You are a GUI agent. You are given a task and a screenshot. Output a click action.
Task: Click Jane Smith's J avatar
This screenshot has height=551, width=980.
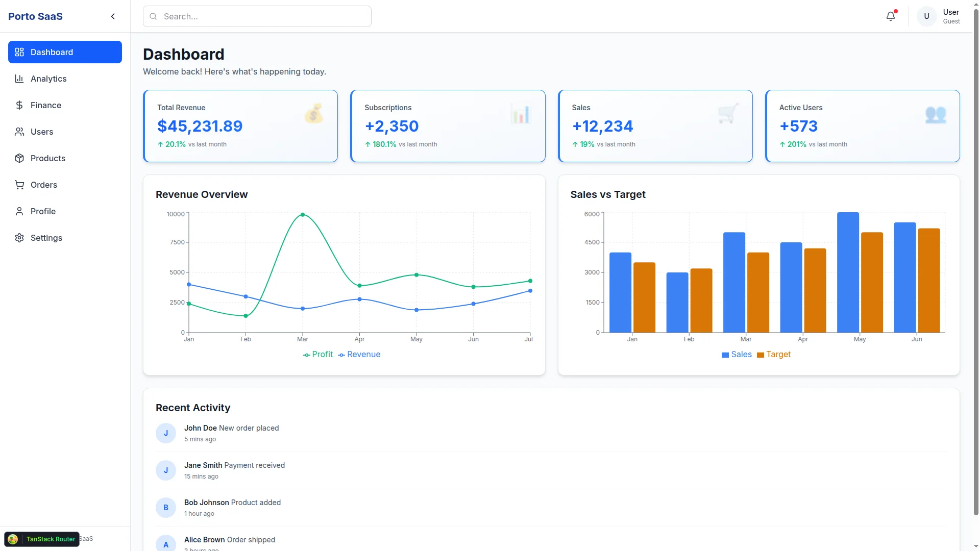coord(166,470)
